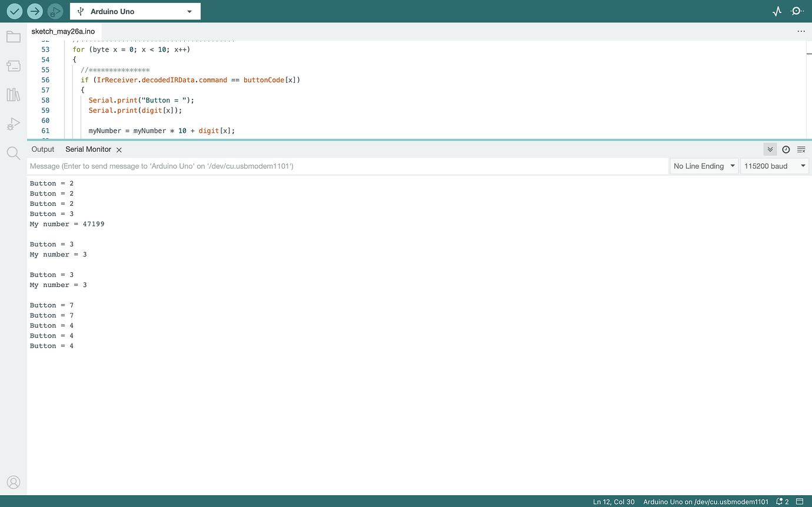Screen dimensions: 812x507
Task: Clear the Serial Monitor output
Action: [x=801, y=149]
